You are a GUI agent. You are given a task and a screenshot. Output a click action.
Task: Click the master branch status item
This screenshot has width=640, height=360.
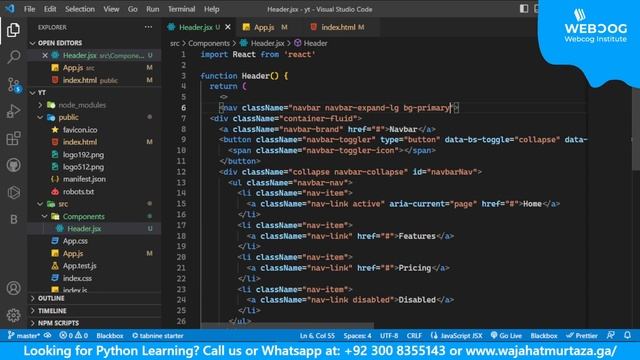24,336
